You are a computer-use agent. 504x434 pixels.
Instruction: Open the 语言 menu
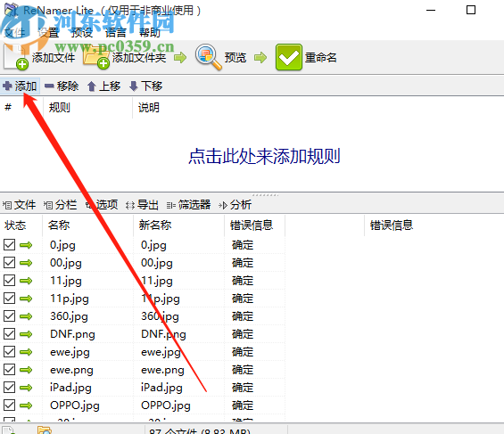tap(116, 33)
